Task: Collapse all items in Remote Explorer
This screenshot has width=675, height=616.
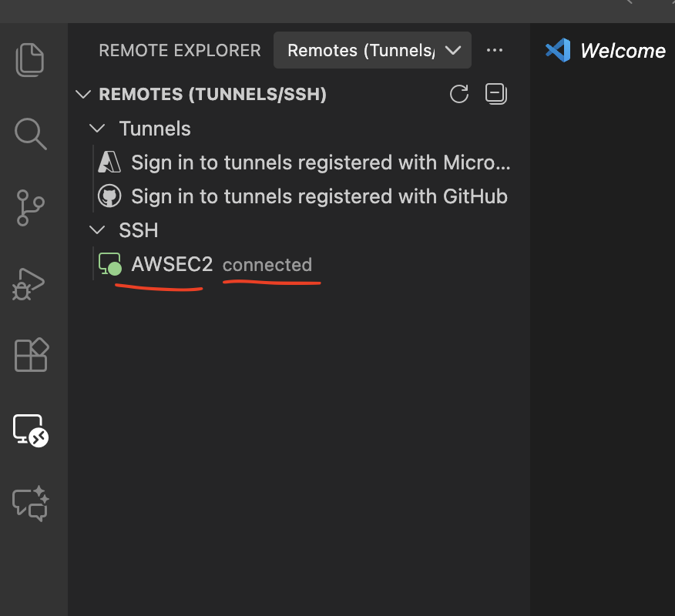Action: 495,93
